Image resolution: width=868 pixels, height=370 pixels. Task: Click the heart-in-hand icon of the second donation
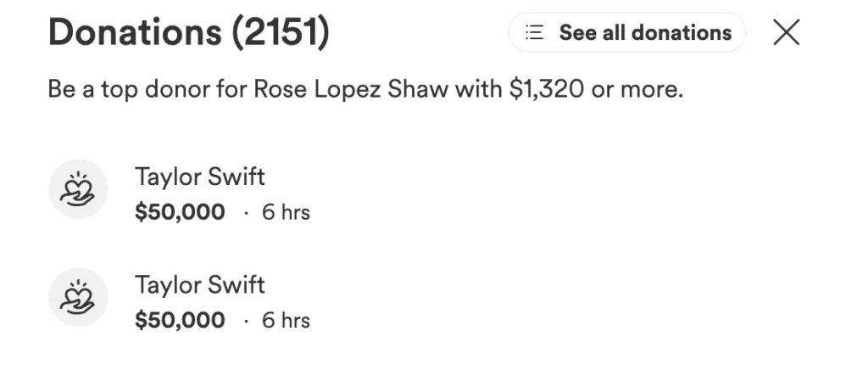[78, 297]
